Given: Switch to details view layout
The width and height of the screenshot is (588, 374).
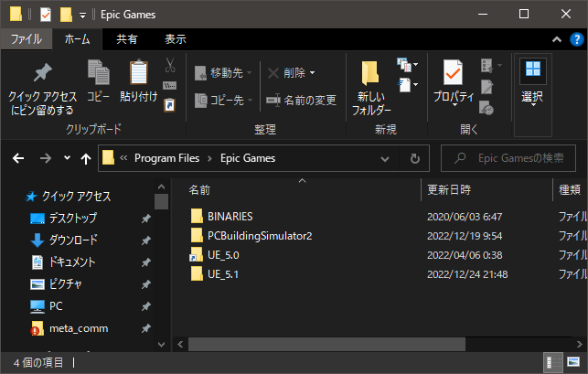Looking at the screenshot, I should coord(552,362).
